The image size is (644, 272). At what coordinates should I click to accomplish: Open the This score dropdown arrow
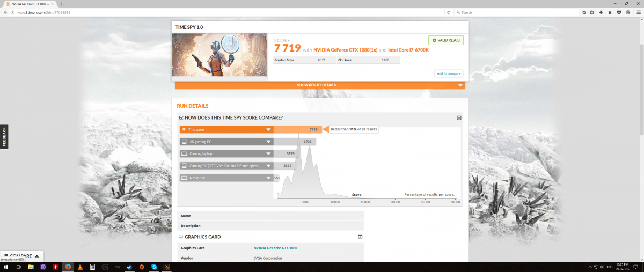268,129
